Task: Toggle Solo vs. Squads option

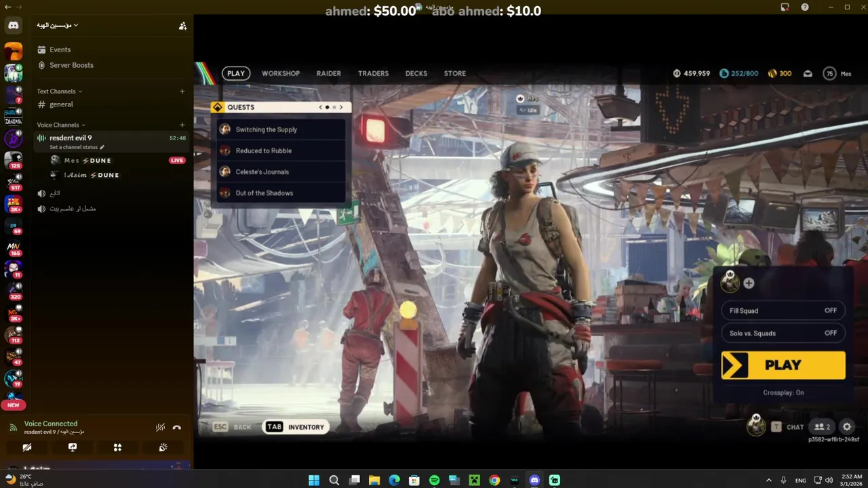Action: pyautogui.click(x=783, y=333)
